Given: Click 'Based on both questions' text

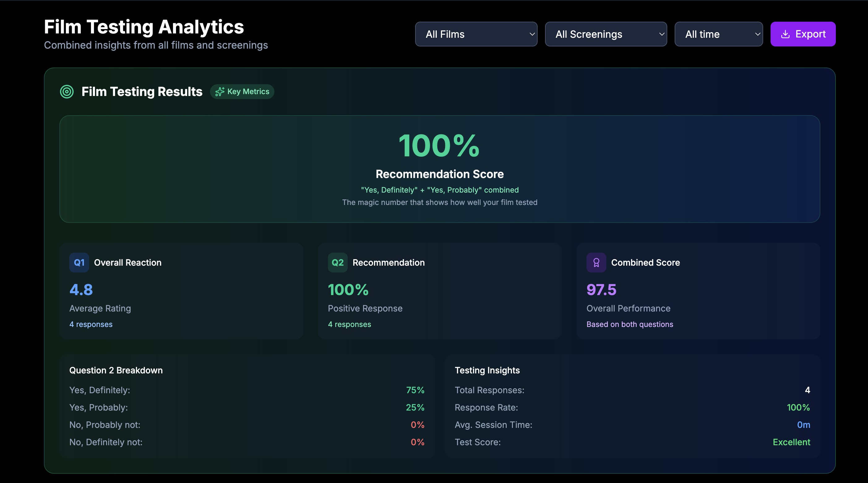Looking at the screenshot, I should pos(630,324).
